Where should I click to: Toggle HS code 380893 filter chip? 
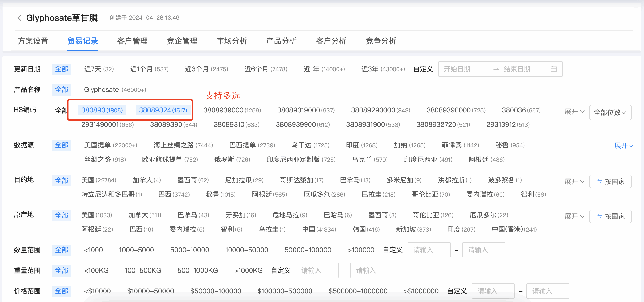click(x=102, y=110)
